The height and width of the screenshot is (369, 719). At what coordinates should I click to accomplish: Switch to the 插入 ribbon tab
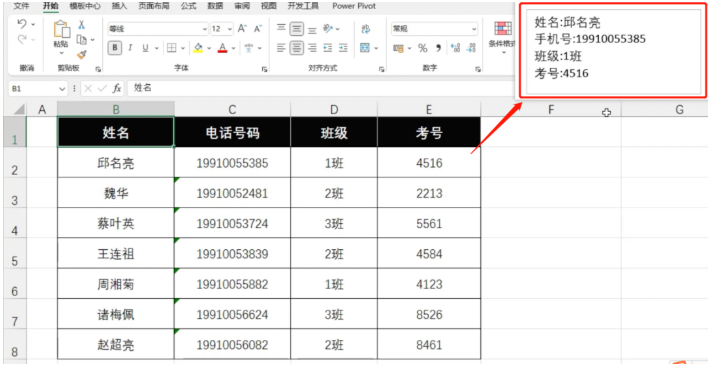(x=119, y=6)
